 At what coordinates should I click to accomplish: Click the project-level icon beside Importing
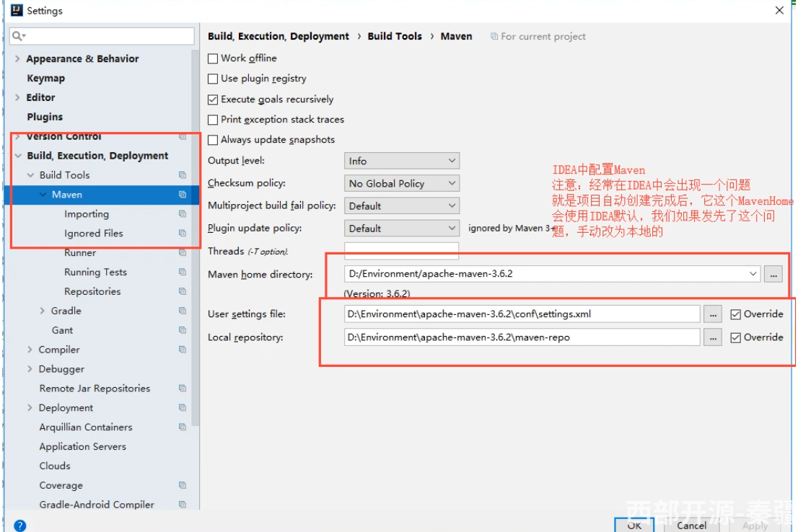coord(183,213)
